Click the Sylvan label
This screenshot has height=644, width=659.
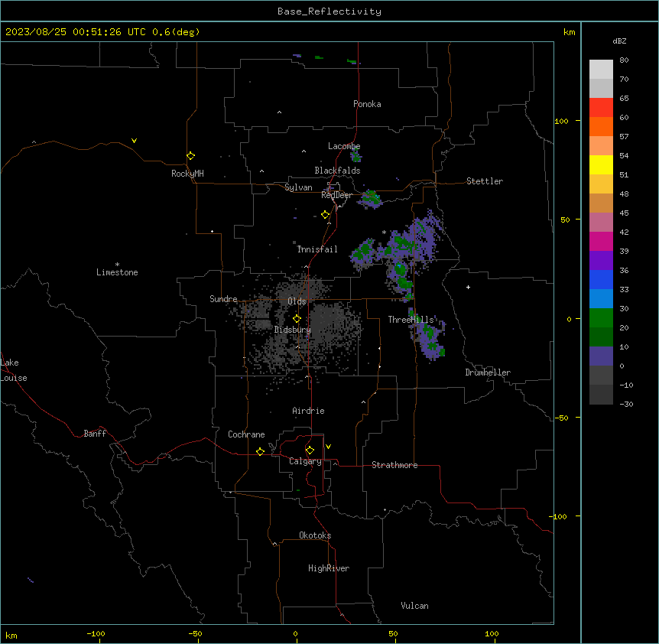tap(298, 187)
